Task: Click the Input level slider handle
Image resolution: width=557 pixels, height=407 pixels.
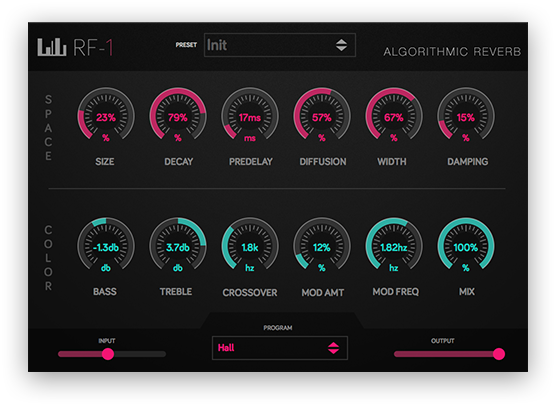Action: pyautogui.click(x=108, y=354)
